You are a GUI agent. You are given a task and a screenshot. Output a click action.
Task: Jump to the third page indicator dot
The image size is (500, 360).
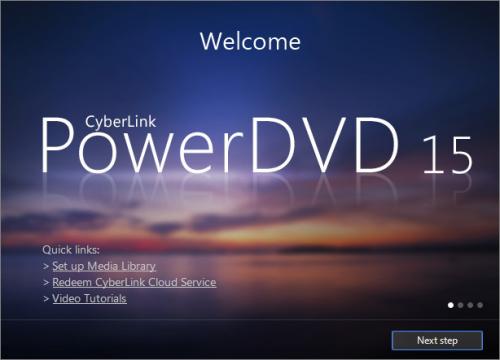(x=470, y=305)
